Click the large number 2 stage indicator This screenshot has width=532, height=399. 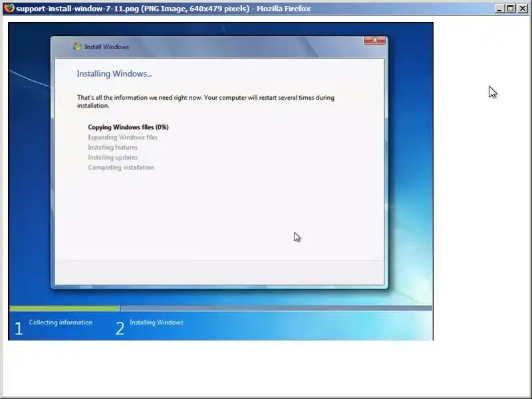pos(120,329)
